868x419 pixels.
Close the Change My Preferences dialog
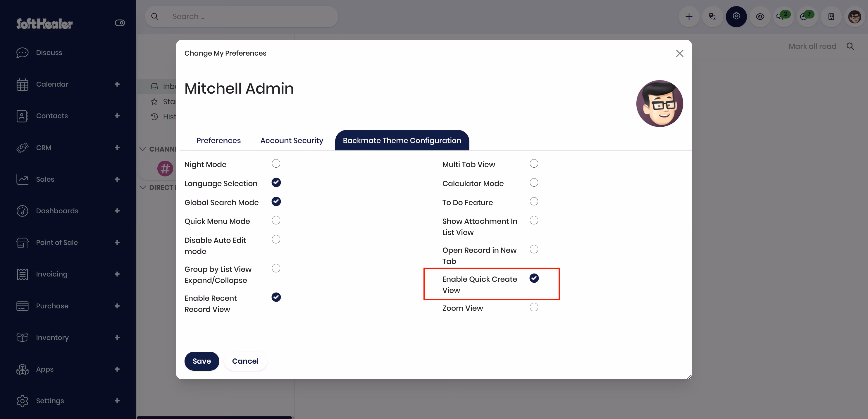click(679, 53)
